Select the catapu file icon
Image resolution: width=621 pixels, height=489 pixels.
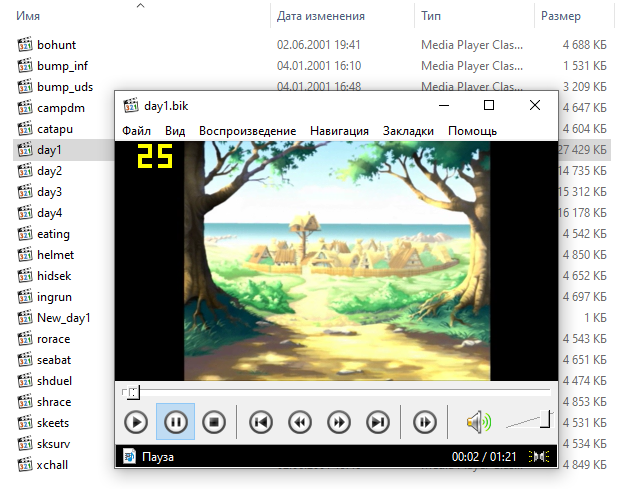(25, 128)
